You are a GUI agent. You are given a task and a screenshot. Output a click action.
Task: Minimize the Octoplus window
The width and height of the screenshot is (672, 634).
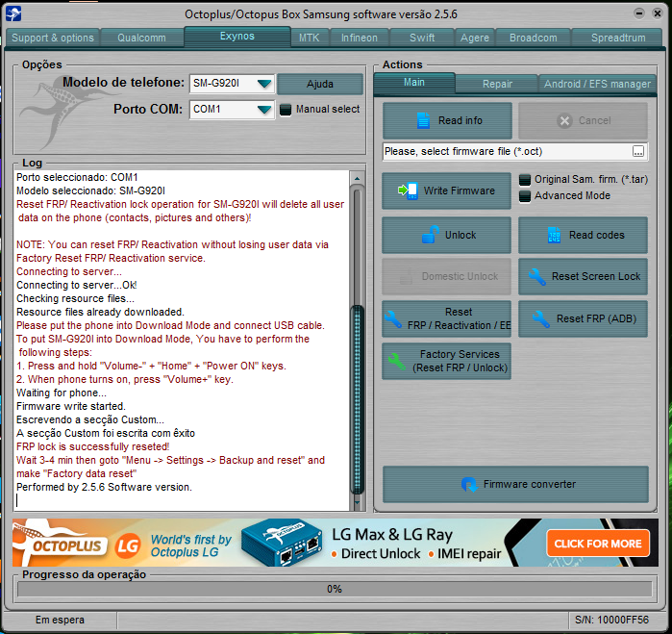coord(639,13)
